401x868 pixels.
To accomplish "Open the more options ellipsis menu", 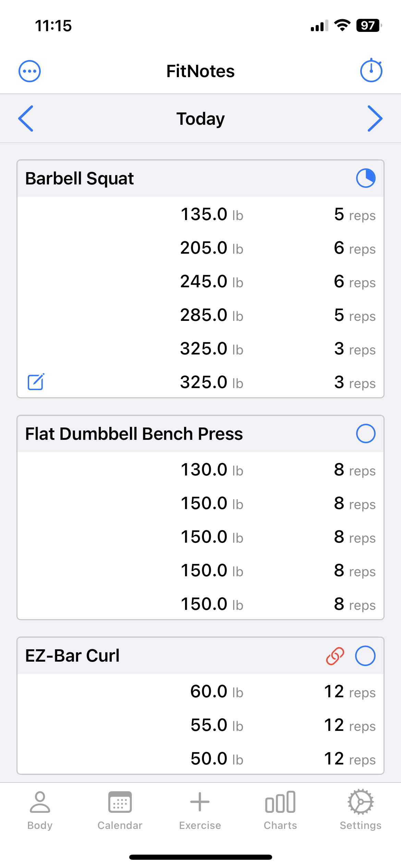I will coord(29,71).
